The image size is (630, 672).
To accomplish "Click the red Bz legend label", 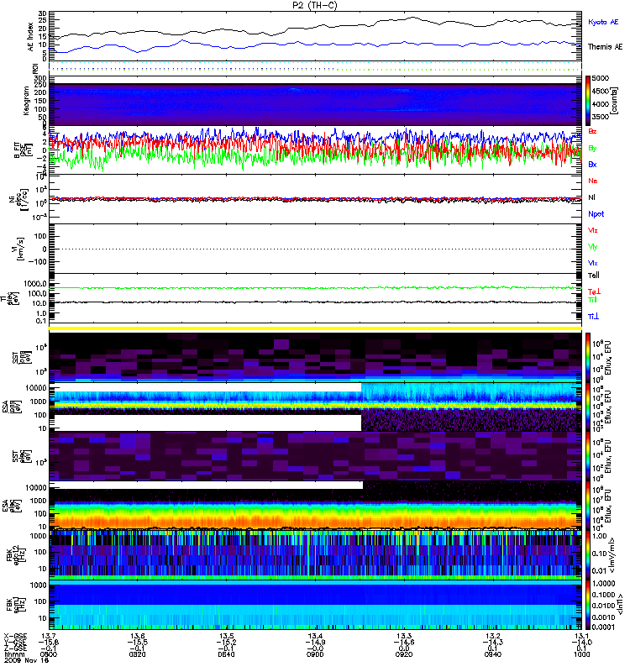I will 592,131.
